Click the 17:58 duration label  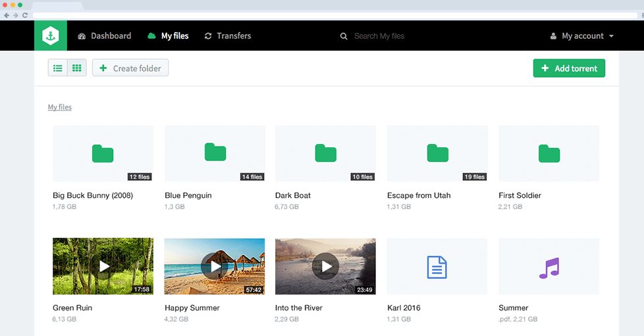point(142,289)
